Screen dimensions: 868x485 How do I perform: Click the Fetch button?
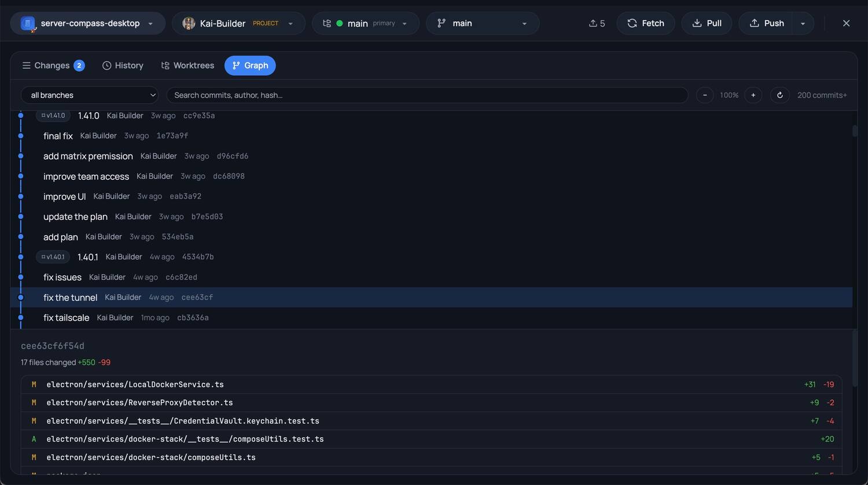645,23
